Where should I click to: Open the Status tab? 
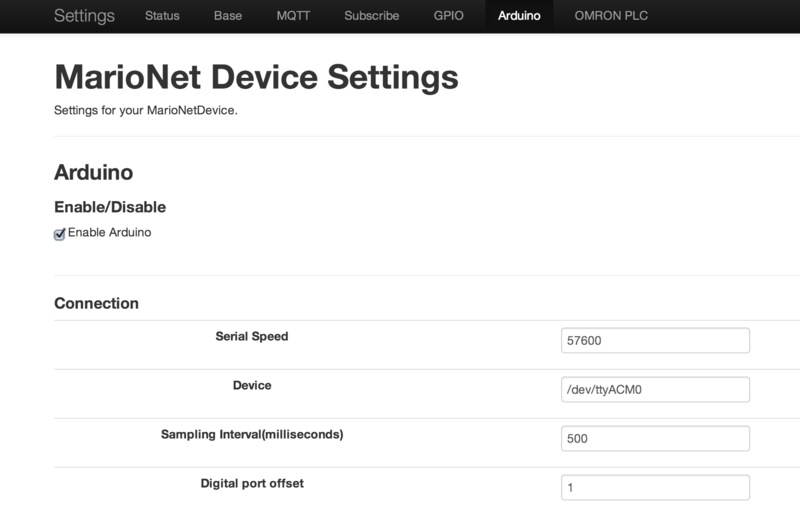point(162,16)
